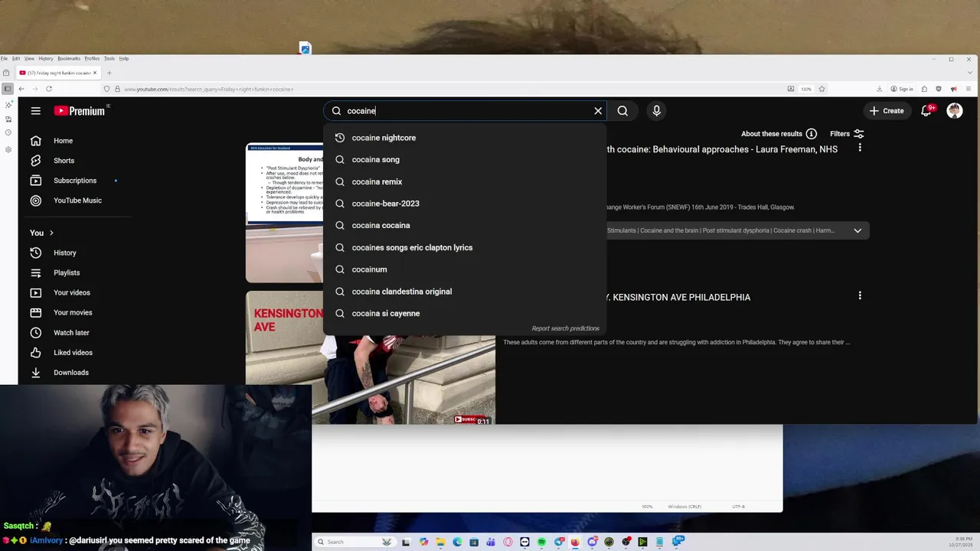Choose suggestion 'cocaina cocaina'
This screenshot has height=551, width=980.
[x=465, y=225]
